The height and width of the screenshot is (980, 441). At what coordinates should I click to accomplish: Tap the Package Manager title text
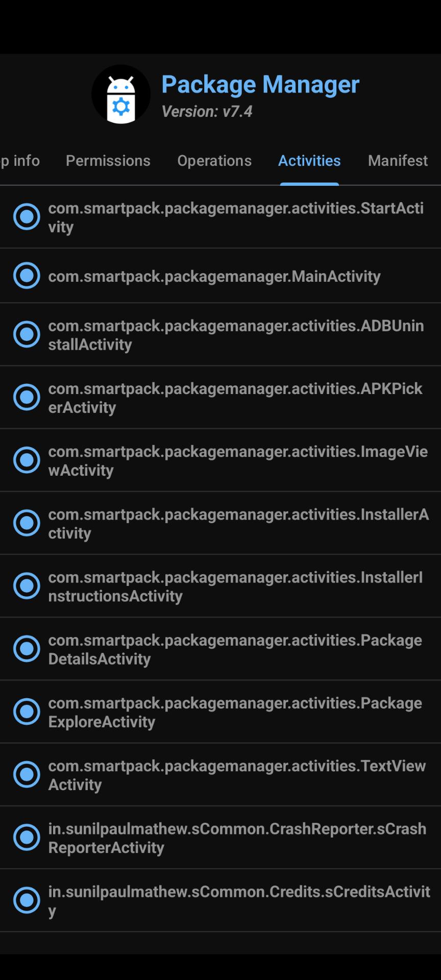tap(260, 84)
